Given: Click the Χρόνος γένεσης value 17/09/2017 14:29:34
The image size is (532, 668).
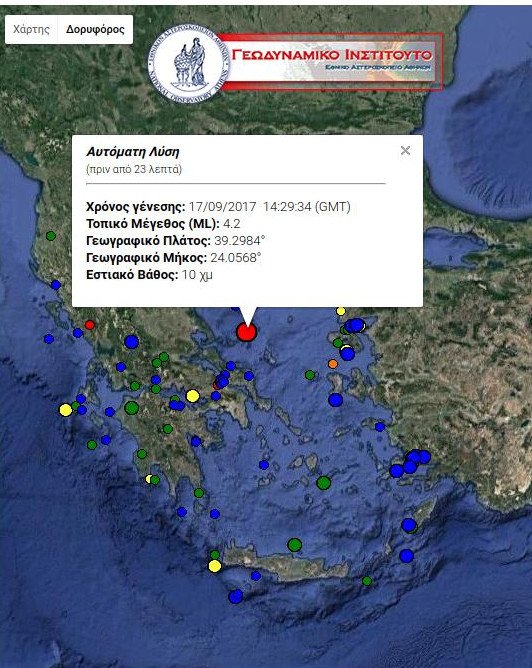Looking at the screenshot, I should point(270,207).
